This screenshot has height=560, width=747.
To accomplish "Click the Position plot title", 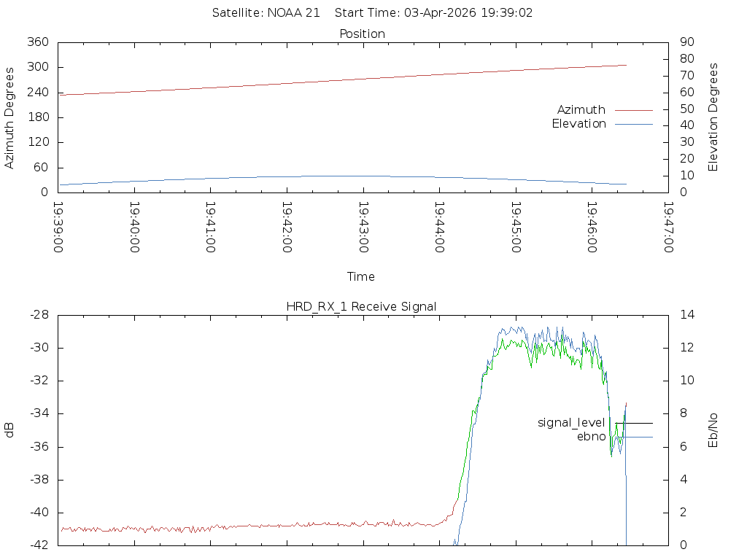I will pyautogui.click(x=363, y=34).
